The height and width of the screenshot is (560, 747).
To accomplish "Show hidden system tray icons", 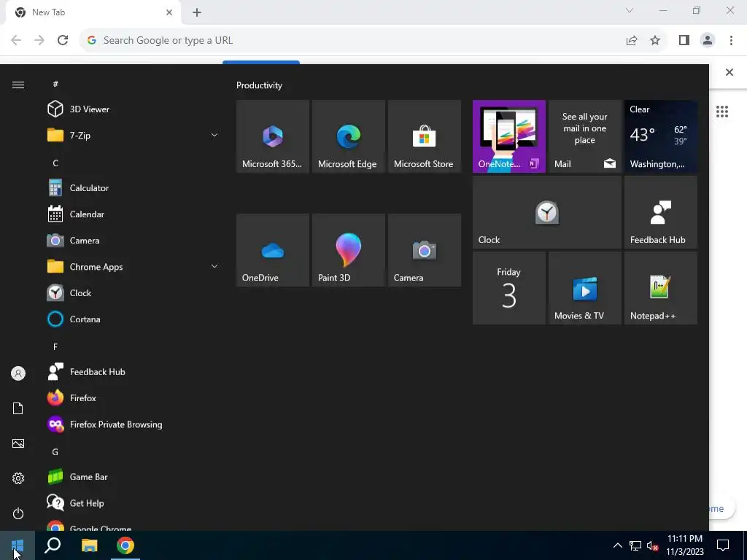I will (x=617, y=545).
